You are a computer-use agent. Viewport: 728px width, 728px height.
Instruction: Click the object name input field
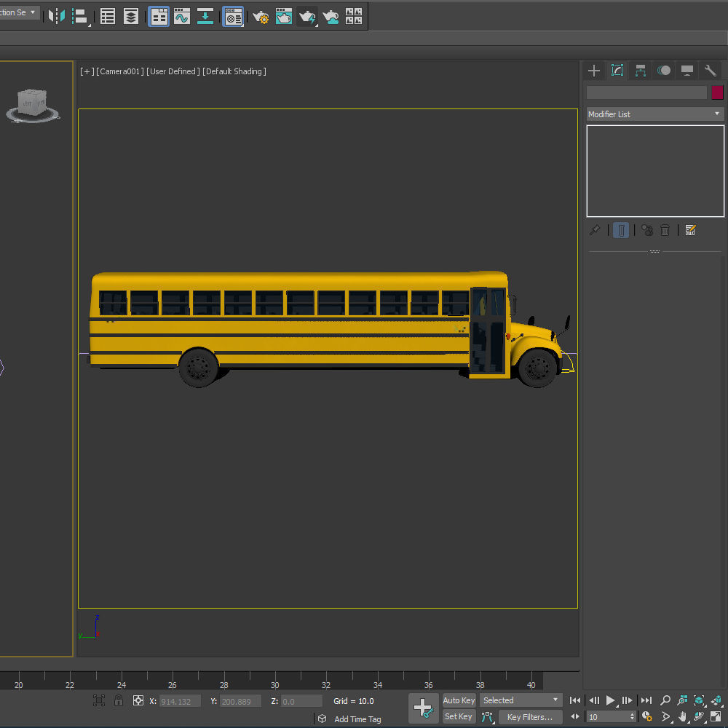coord(646,92)
